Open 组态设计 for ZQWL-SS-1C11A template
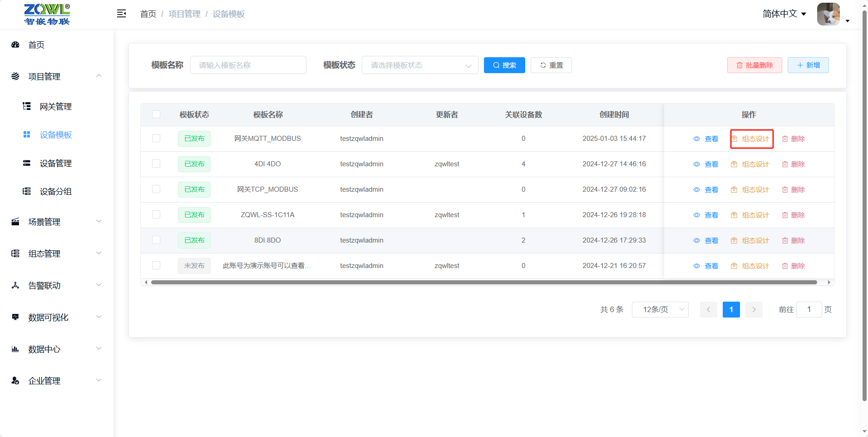 click(x=750, y=215)
